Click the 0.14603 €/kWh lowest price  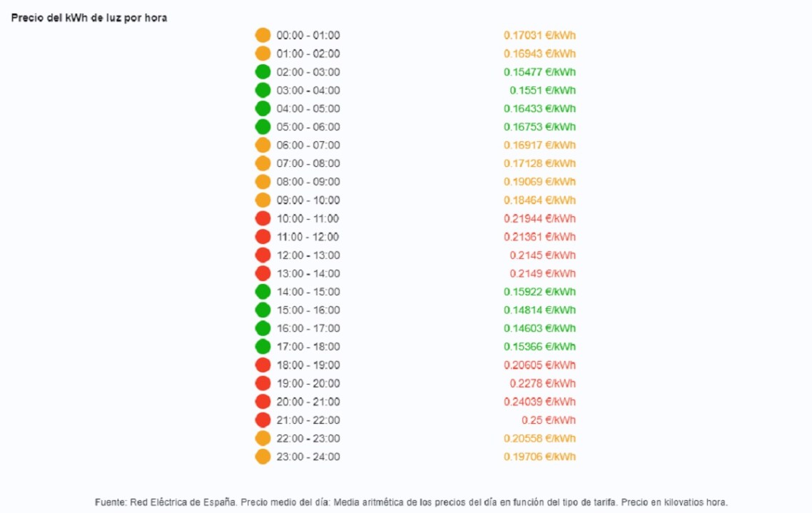pos(539,328)
